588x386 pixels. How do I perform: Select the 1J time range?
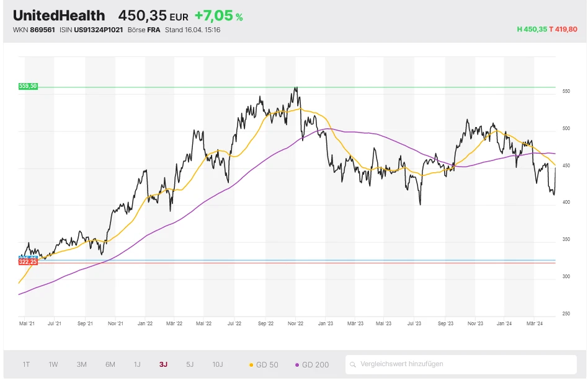(x=136, y=364)
